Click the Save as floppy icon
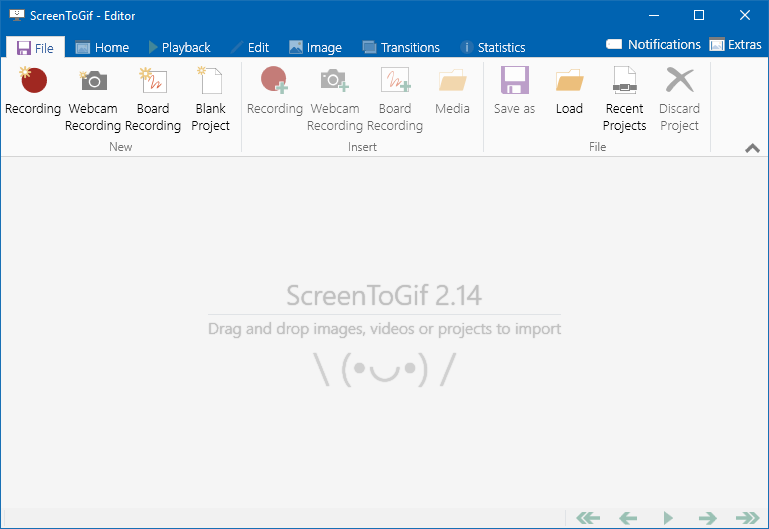769x529 pixels. 514,91
